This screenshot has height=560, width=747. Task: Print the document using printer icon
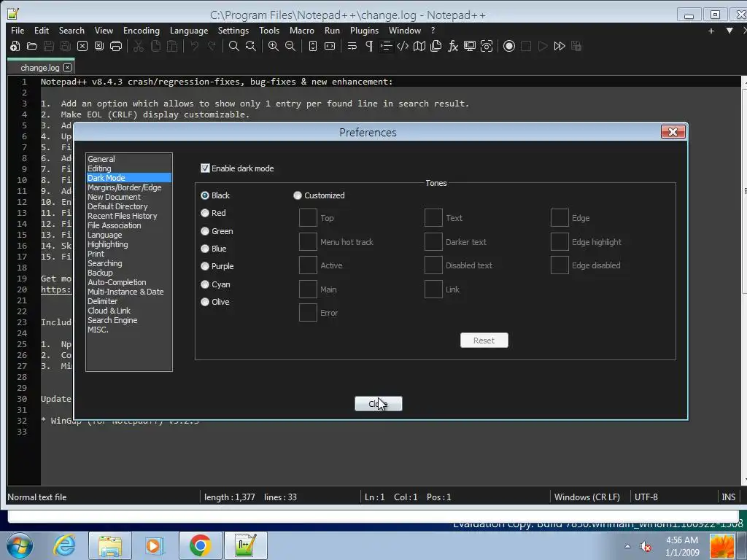116,46
